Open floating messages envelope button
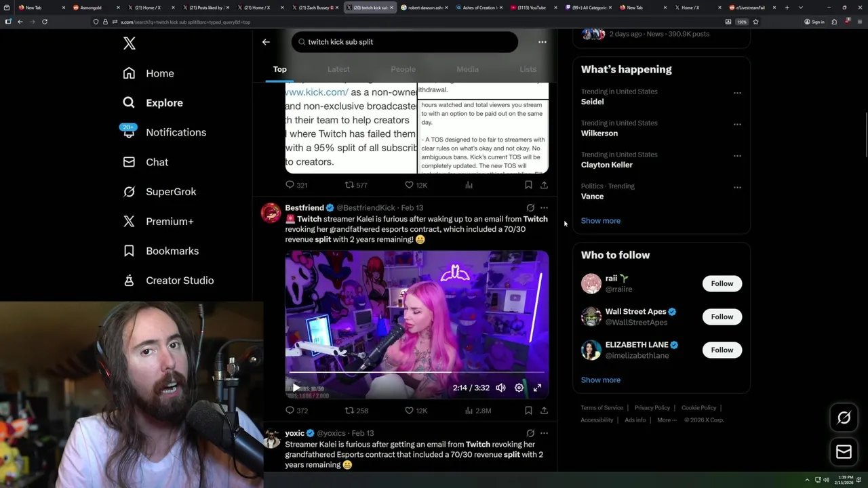Screen dimensions: 868x488 (844, 452)
